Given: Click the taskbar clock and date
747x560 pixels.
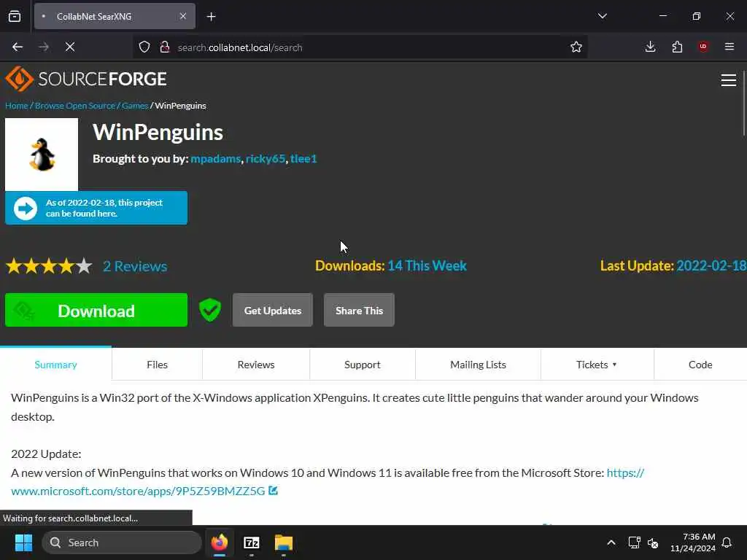Looking at the screenshot, I should [693, 542].
